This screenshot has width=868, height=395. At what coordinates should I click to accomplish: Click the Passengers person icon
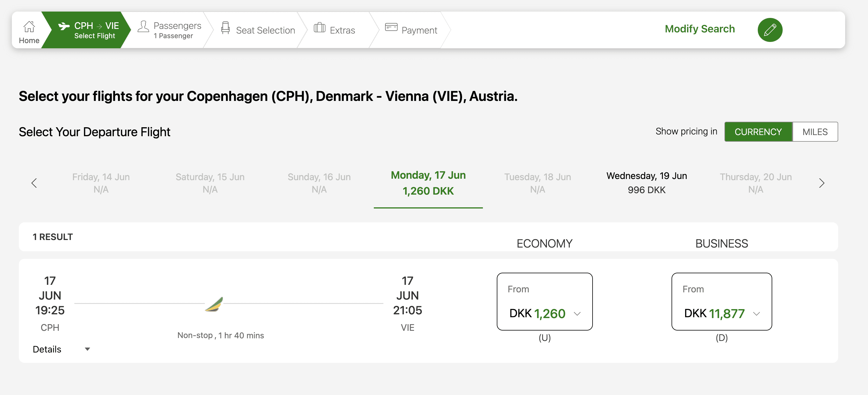143,26
